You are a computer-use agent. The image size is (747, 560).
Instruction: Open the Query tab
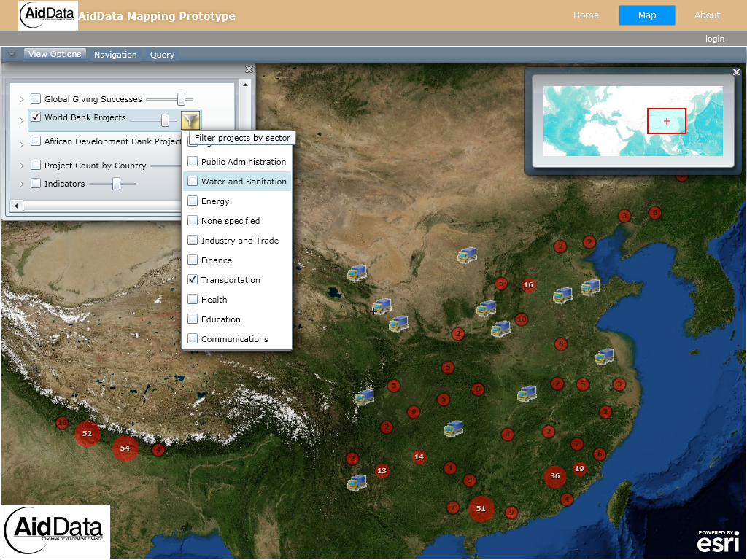(x=163, y=55)
